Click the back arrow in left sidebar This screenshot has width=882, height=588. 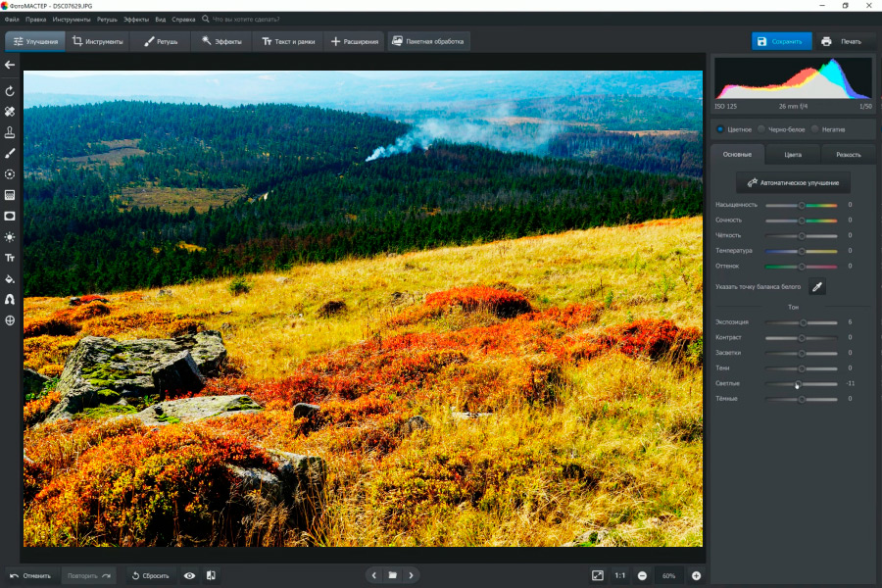pos(10,65)
